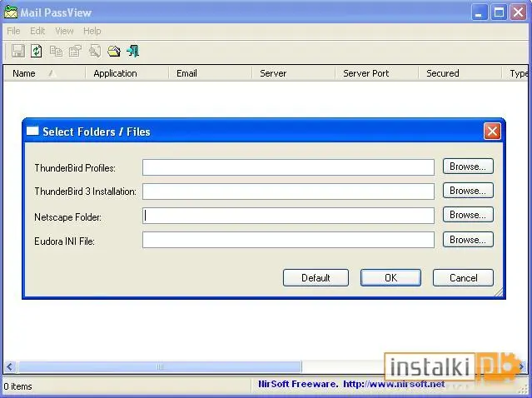Click the Properties toolbar icon

click(x=75, y=52)
